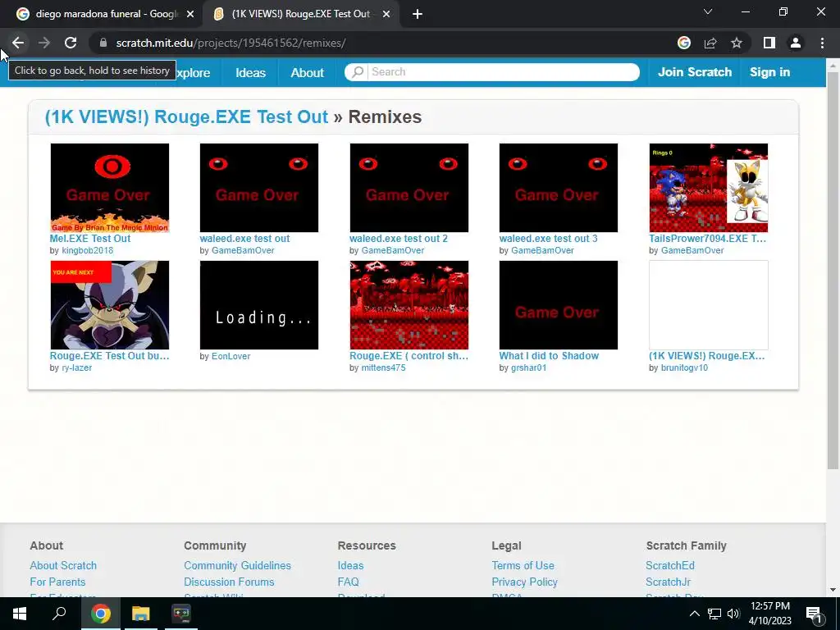840x630 pixels.
Task: Show hidden system tray icons
Action: [694, 614]
